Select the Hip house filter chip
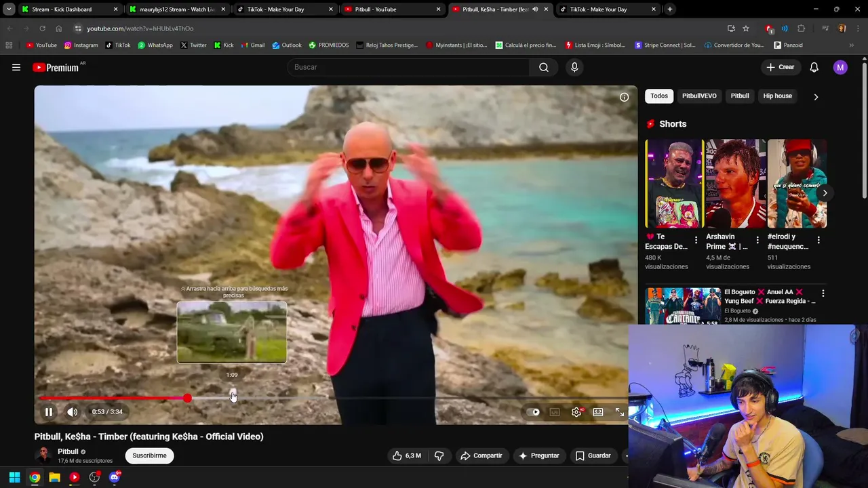Screen dimensions: 868x488 (778, 96)
